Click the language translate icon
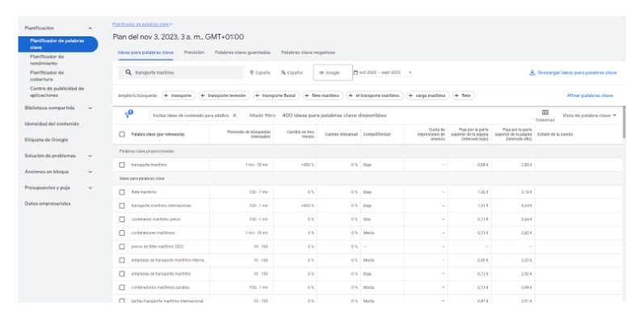The width and height of the screenshot is (644, 323). [284, 72]
